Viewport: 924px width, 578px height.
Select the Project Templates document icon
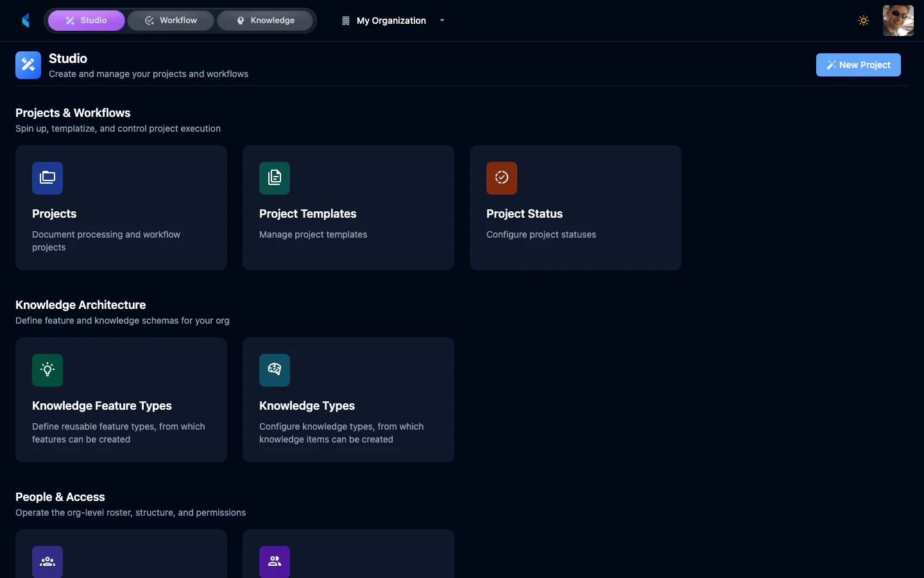pyautogui.click(x=275, y=178)
